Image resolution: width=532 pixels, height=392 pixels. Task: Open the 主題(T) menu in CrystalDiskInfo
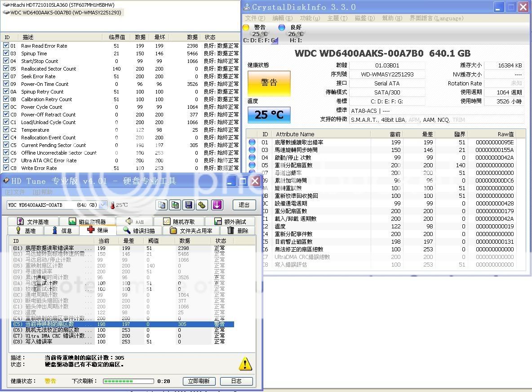[337, 18]
